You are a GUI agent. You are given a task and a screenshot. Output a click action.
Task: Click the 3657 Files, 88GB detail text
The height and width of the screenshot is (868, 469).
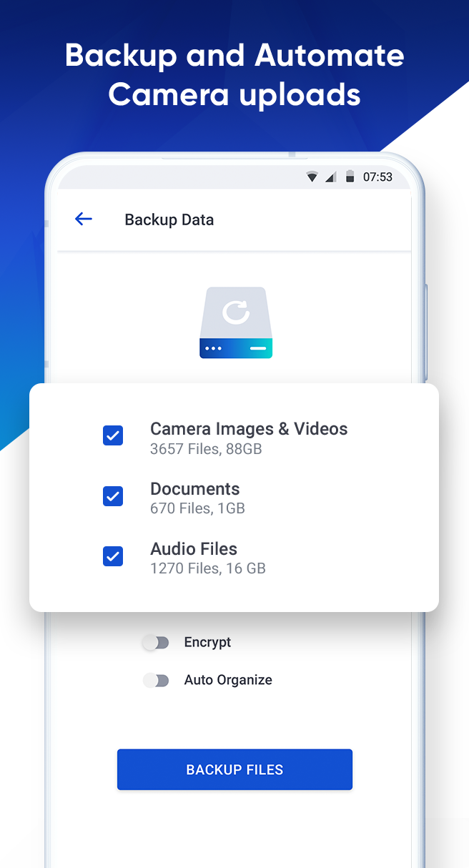pos(206,449)
